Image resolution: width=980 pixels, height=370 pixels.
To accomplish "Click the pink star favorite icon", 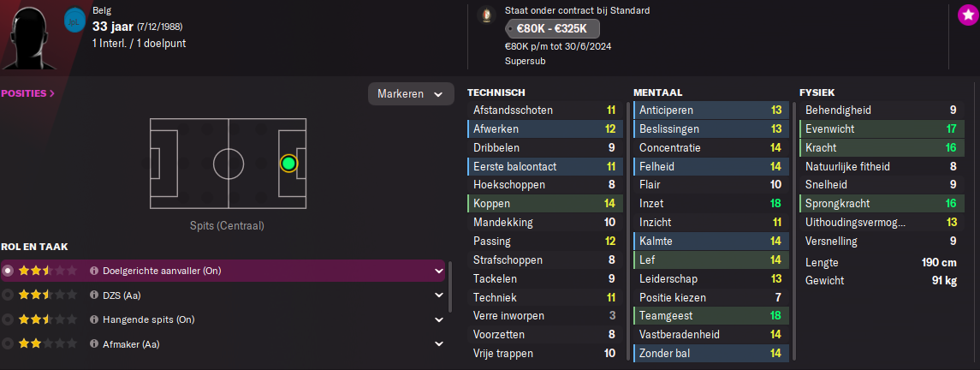I will pyautogui.click(x=967, y=15).
